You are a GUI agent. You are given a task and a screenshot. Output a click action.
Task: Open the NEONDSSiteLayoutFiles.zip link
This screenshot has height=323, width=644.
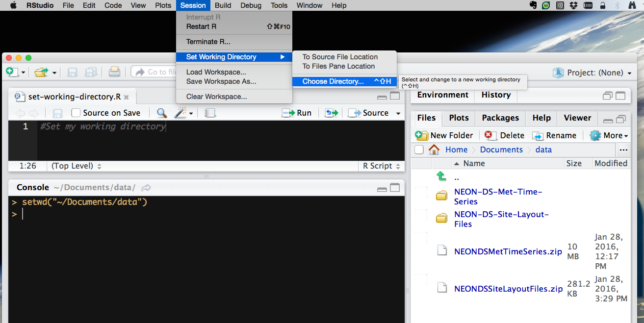click(x=508, y=289)
